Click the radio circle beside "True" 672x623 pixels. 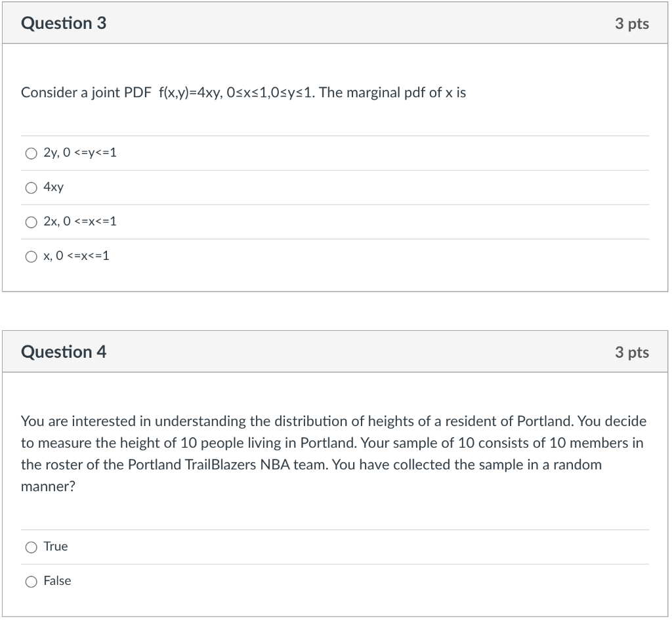click(31, 546)
